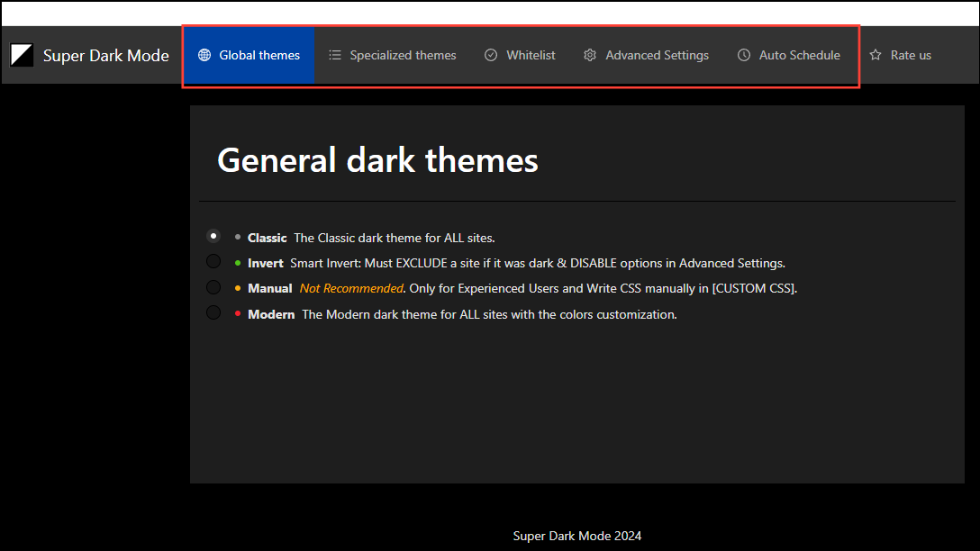Screen dimensions: 980x551
Task: Click the gear icon on Advanced Settings tab
Action: (590, 55)
